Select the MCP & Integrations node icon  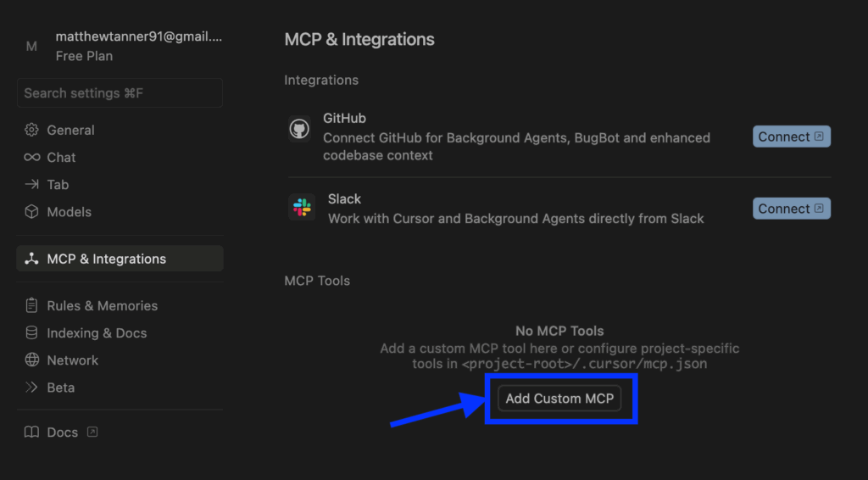(x=31, y=259)
